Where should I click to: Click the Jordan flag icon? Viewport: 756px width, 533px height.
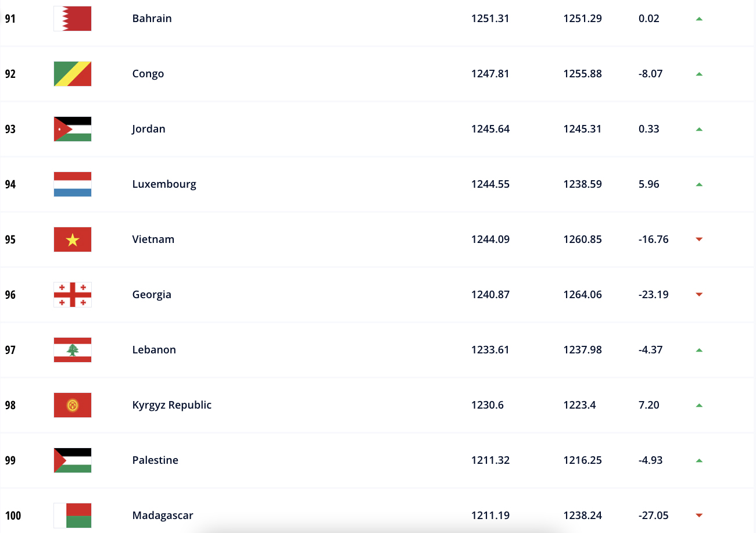point(73,129)
